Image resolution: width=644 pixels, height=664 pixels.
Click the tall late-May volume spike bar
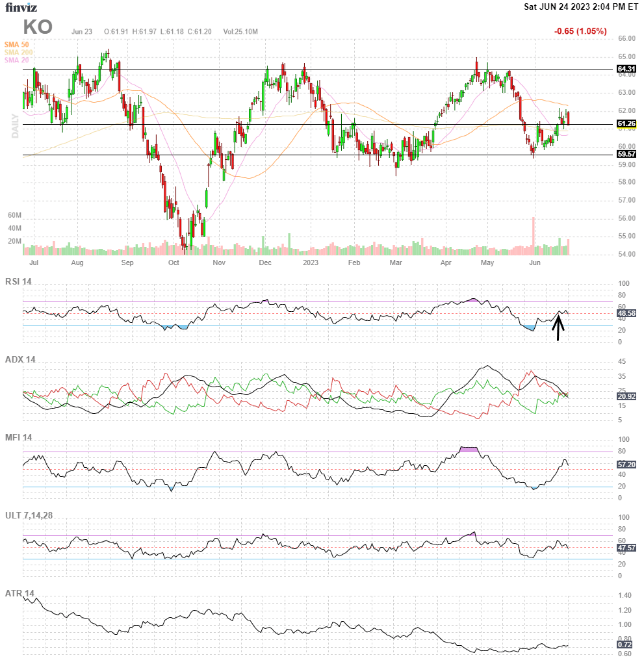(x=533, y=236)
